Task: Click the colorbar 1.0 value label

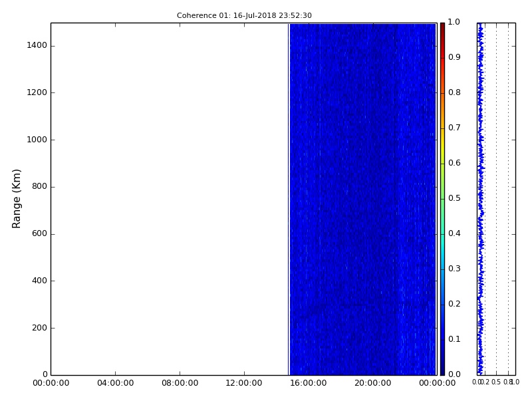Action: (x=454, y=22)
